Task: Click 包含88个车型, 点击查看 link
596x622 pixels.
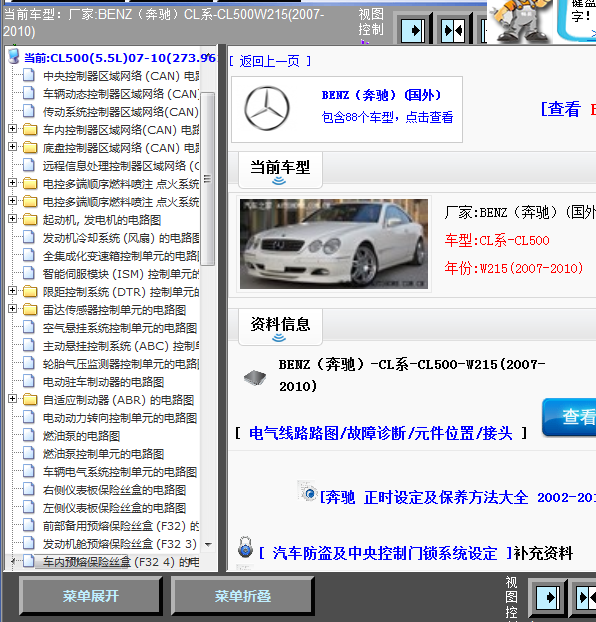Action: click(x=387, y=117)
